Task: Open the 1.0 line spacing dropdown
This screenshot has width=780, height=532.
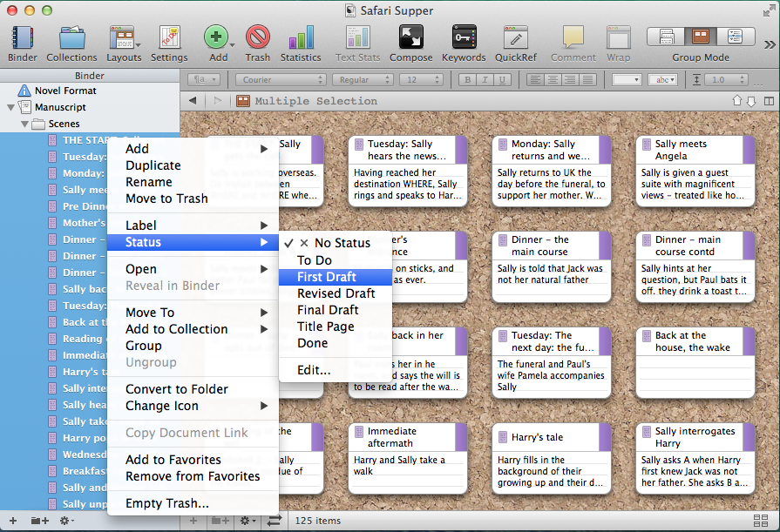Action: click(x=725, y=79)
